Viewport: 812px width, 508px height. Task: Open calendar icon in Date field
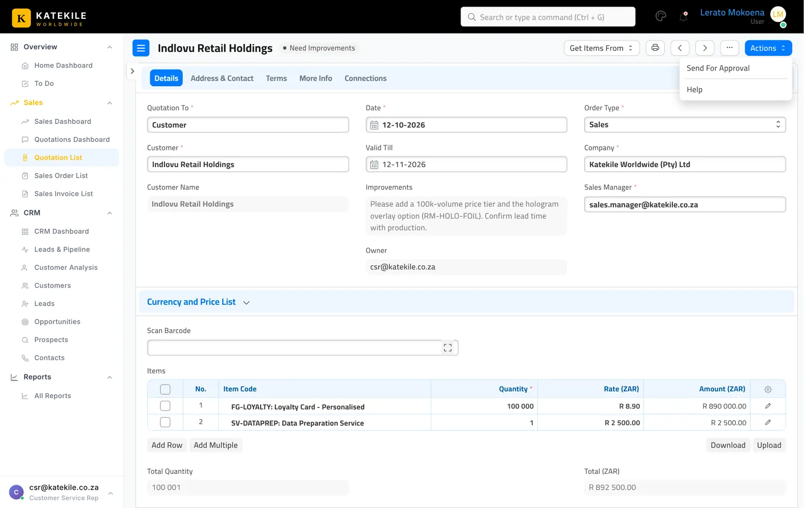tap(375, 125)
